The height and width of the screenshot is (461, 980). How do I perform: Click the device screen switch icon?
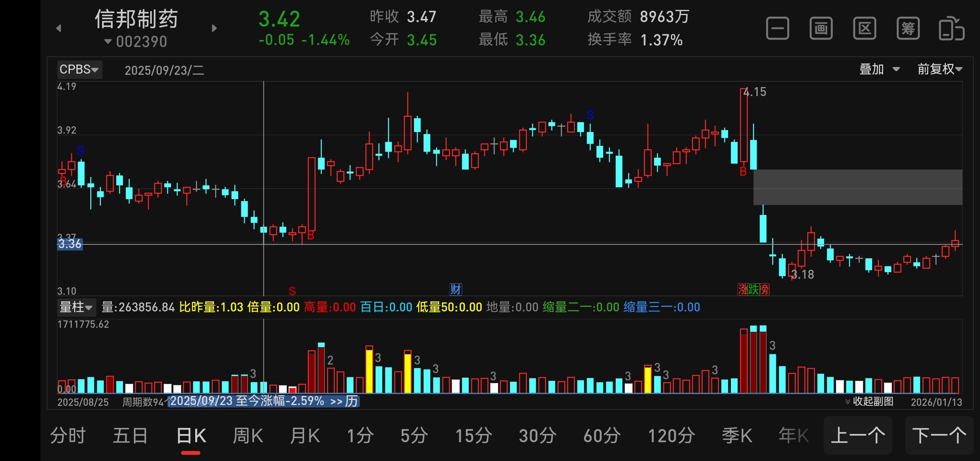951,29
